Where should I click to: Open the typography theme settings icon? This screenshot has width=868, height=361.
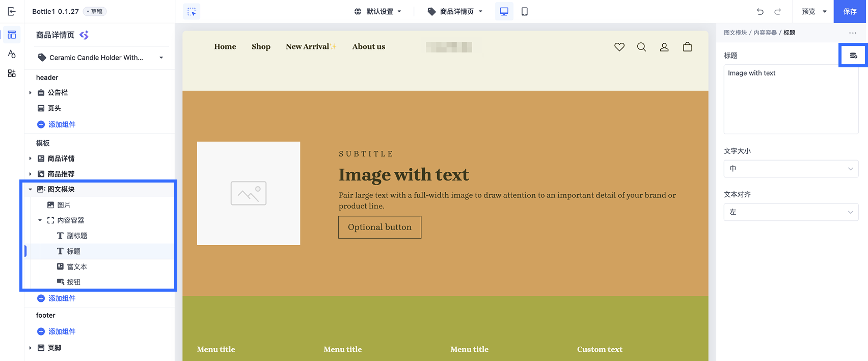click(x=12, y=54)
